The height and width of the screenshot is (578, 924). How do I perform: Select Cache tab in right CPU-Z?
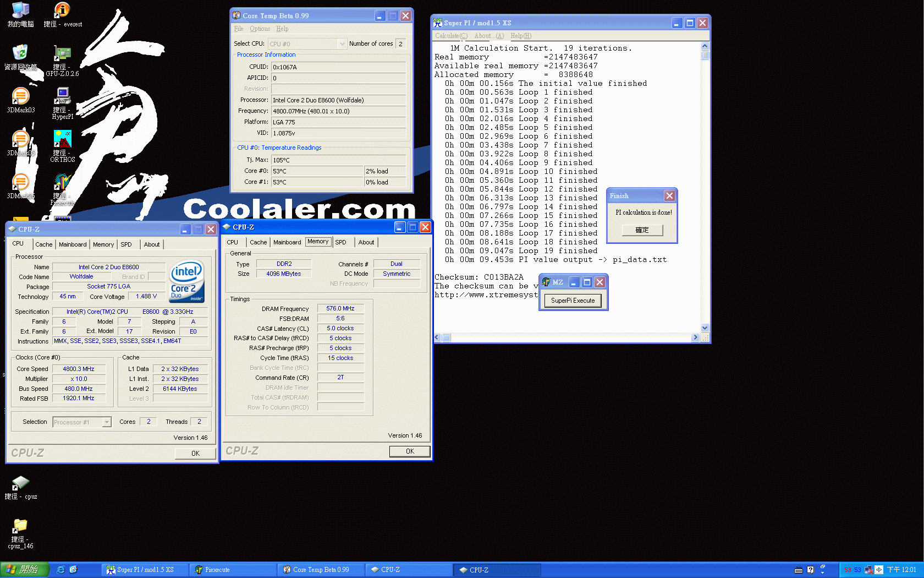258,242
